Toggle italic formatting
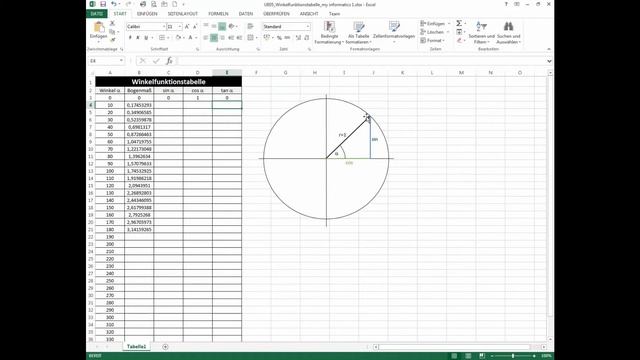Viewport: 640px width, 360px height. point(138,38)
